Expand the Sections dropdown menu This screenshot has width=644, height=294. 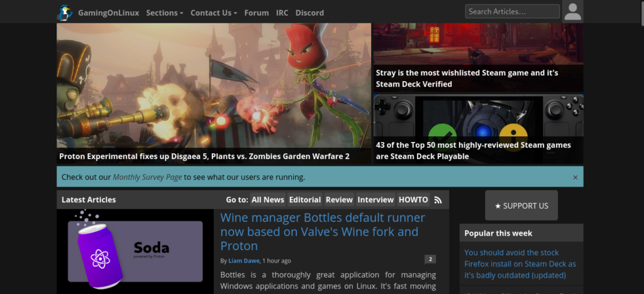165,13
